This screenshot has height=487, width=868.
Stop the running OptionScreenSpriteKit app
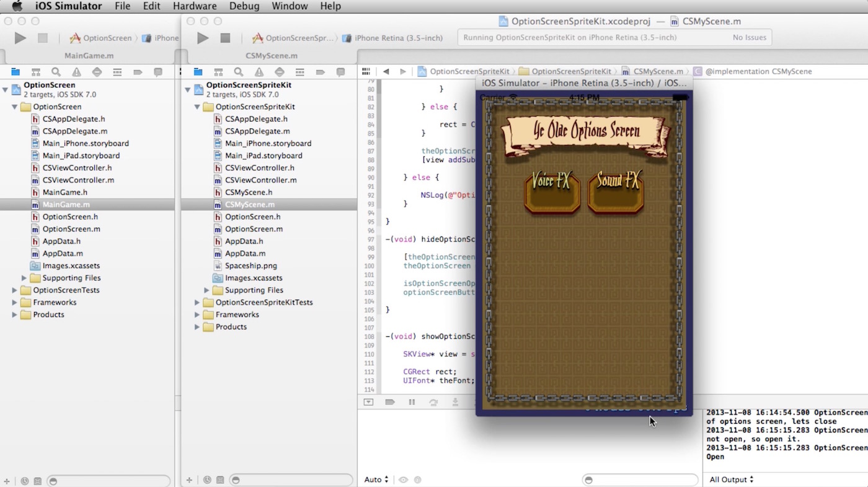[225, 38]
